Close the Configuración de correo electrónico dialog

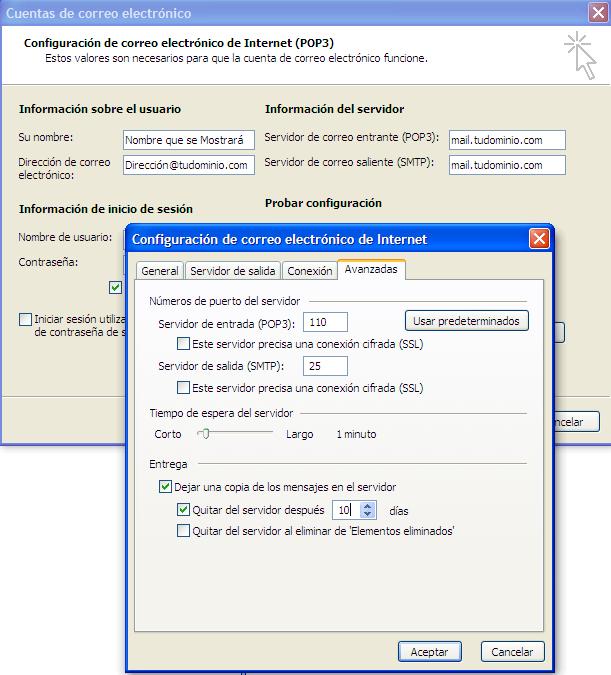539,238
